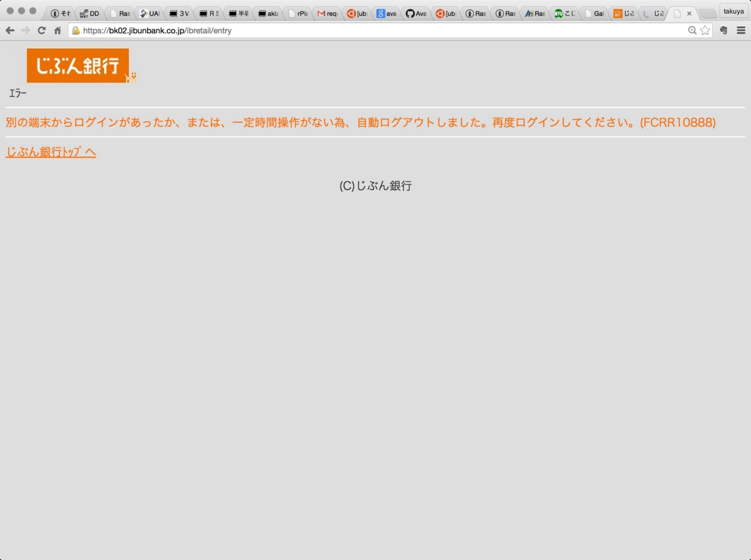This screenshot has height=560, width=751.
Task: Switch to the Gal tab
Action: tap(595, 13)
